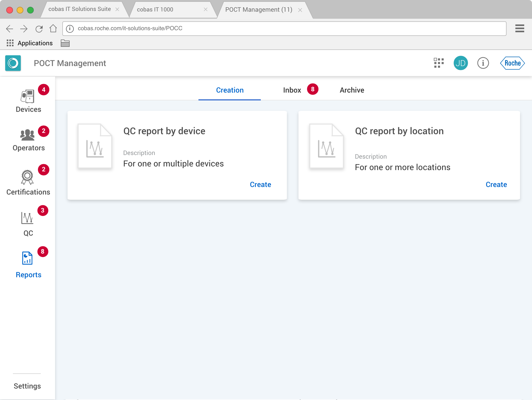Open the Devices sidebar icon
The image size is (532, 400).
(28, 96)
